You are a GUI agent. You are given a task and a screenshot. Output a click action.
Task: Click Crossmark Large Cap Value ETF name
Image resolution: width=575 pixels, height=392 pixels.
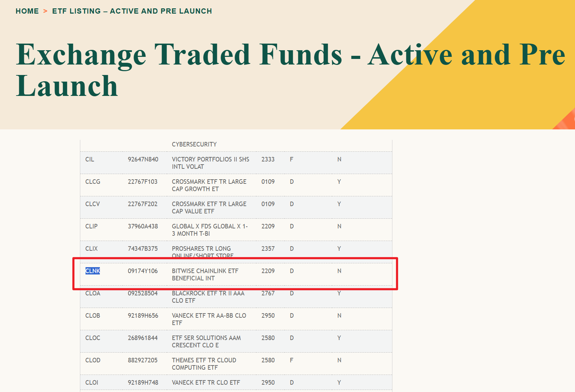209,208
